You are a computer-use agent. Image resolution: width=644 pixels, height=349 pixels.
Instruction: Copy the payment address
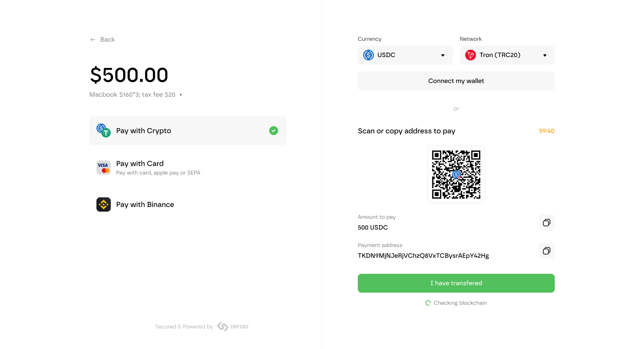point(546,251)
